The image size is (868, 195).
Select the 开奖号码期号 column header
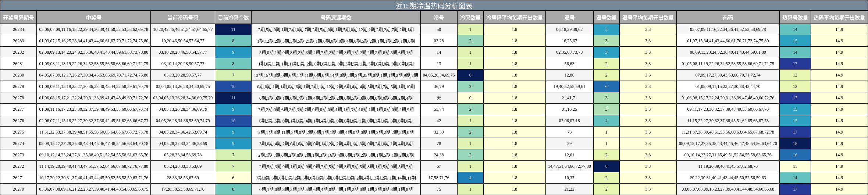(18, 18)
